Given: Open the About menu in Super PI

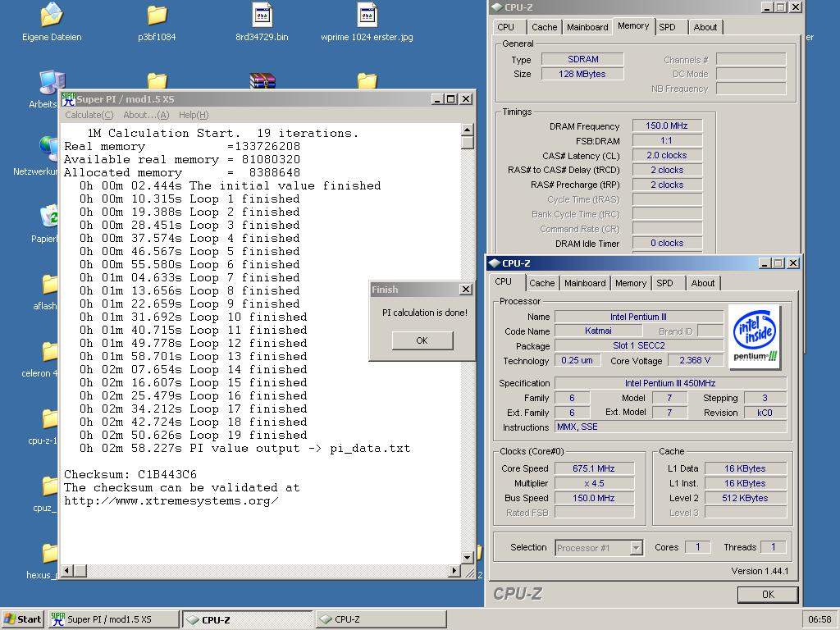Looking at the screenshot, I should (x=146, y=115).
